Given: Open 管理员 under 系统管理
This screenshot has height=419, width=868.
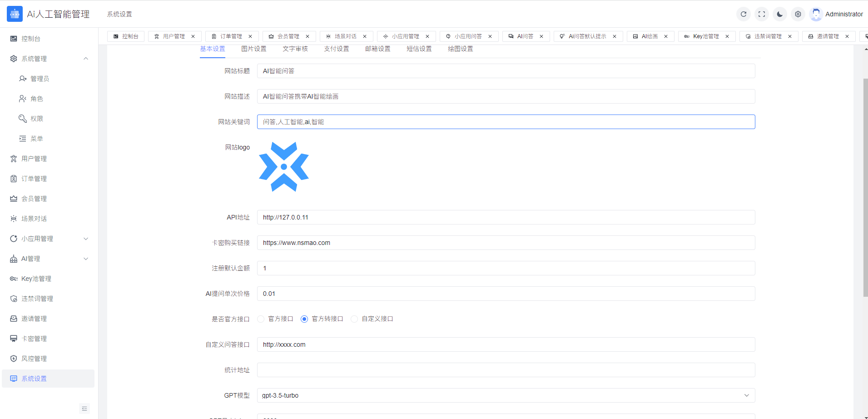Looking at the screenshot, I should (x=49, y=79).
